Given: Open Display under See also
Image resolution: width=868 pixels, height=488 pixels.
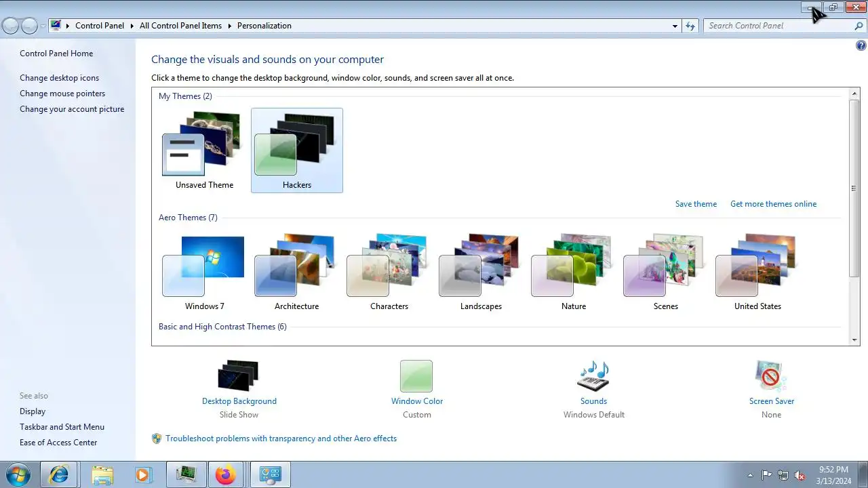Looking at the screenshot, I should tap(33, 411).
